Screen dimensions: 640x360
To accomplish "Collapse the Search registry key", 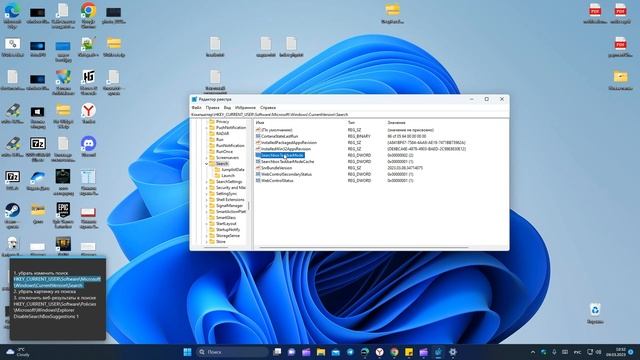I will point(207,164).
